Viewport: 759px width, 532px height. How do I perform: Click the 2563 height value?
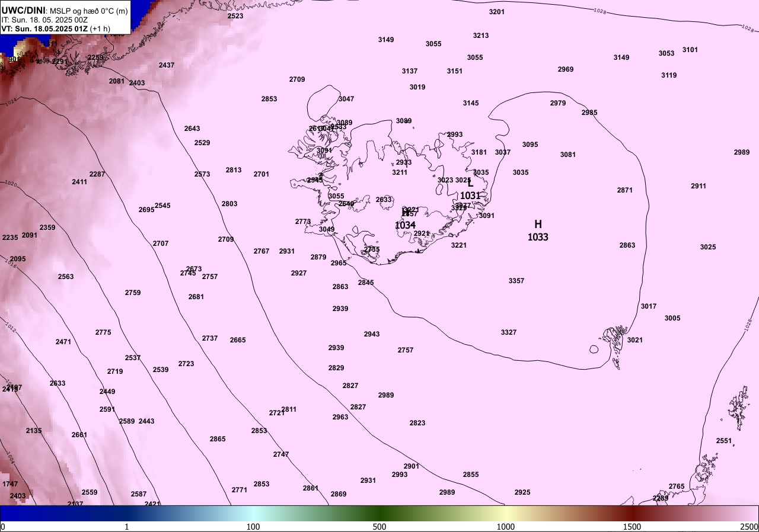click(x=66, y=277)
